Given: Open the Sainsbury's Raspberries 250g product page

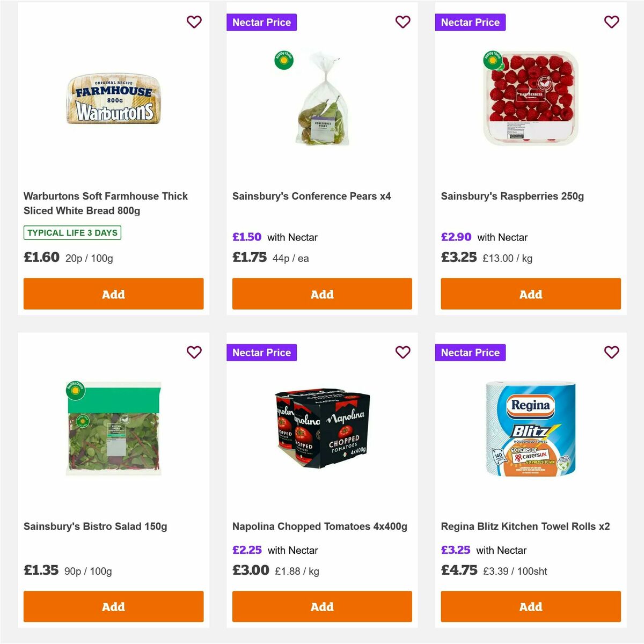Looking at the screenshot, I should tap(513, 196).
